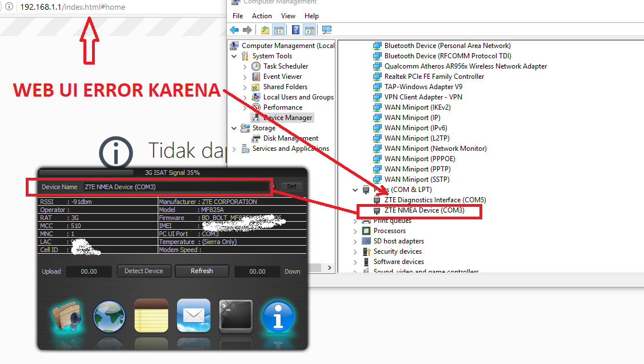Click the Set button beside Device Name
644x364 pixels.
point(291,186)
